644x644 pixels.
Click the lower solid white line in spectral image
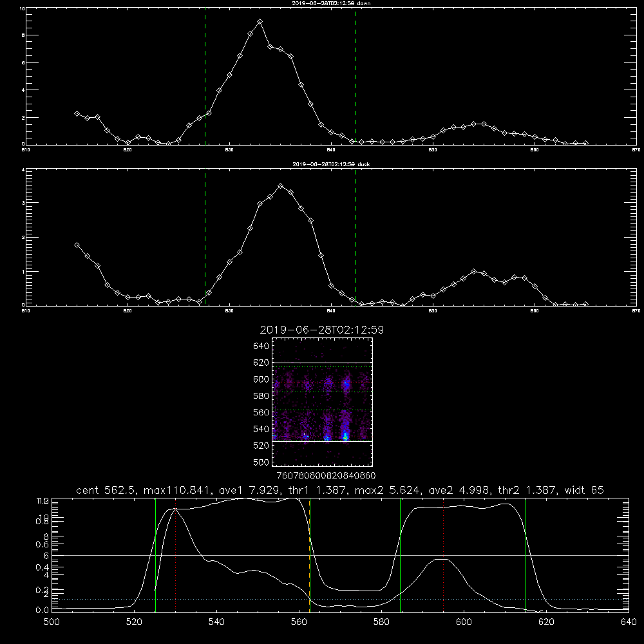(x=323, y=441)
